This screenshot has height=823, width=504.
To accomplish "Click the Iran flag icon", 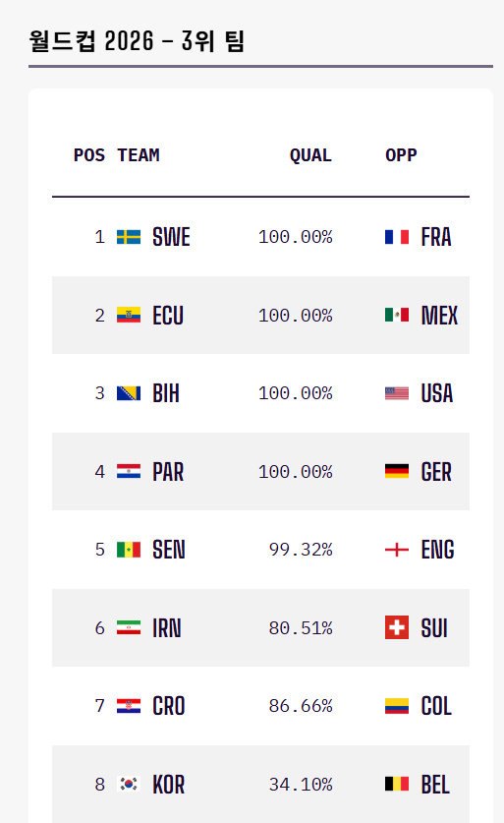I will point(129,627).
